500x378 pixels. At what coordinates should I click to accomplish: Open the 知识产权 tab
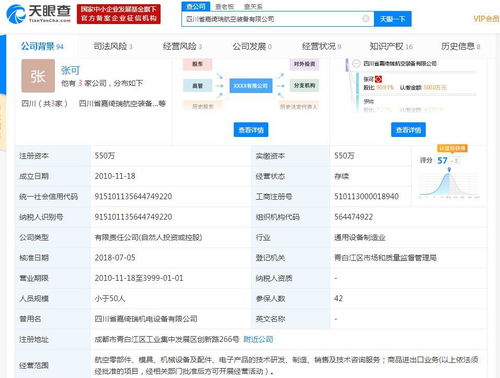click(391, 46)
